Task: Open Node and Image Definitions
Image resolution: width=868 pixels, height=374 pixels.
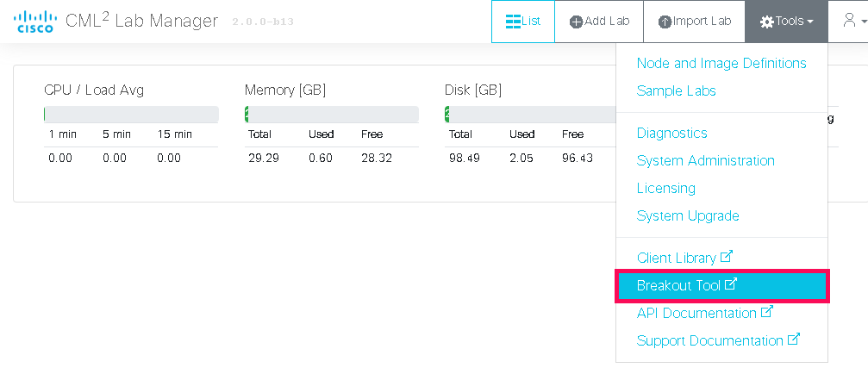Action: (x=721, y=63)
